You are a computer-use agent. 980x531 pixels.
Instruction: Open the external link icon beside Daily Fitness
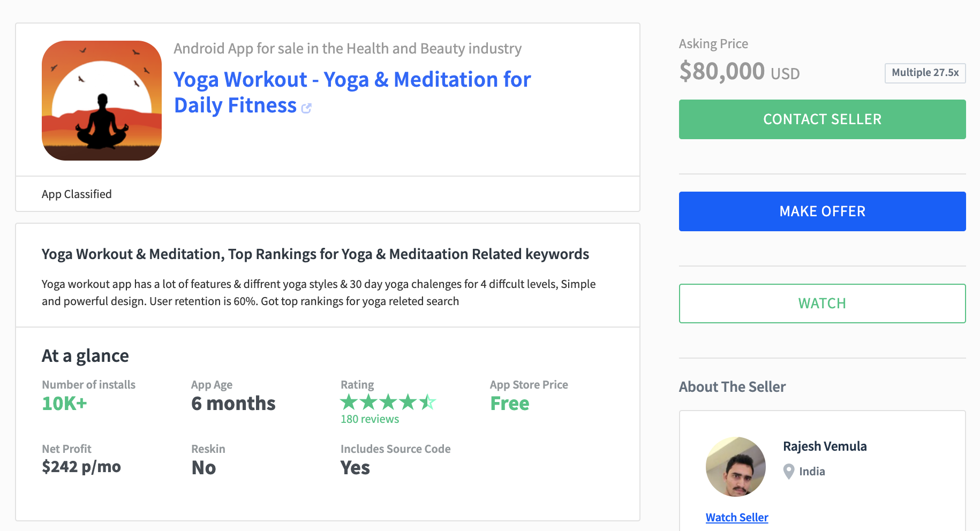pos(306,109)
